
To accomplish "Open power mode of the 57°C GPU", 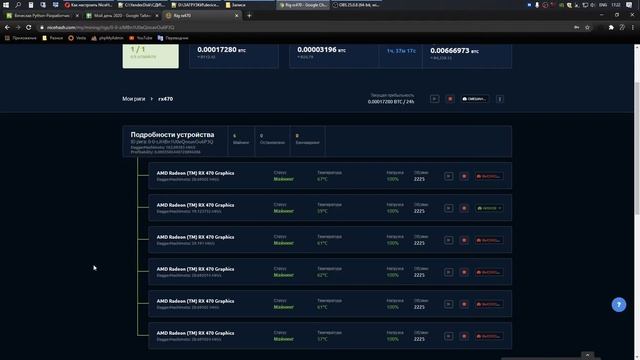I will click(489, 336).
